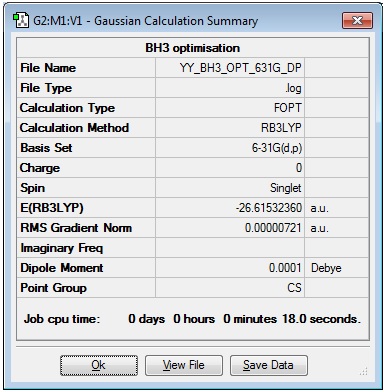This screenshot has width=384, height=392.
Task: Click the FOPT calculation type value
Action: (288, 108)
